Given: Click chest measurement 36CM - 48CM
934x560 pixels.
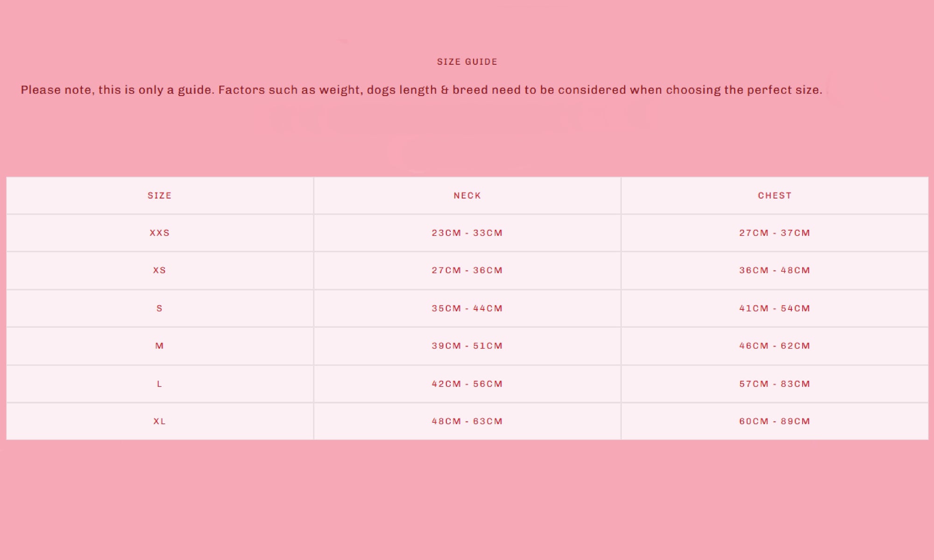Looking at the screenshot, I should (x=774, y=270).
